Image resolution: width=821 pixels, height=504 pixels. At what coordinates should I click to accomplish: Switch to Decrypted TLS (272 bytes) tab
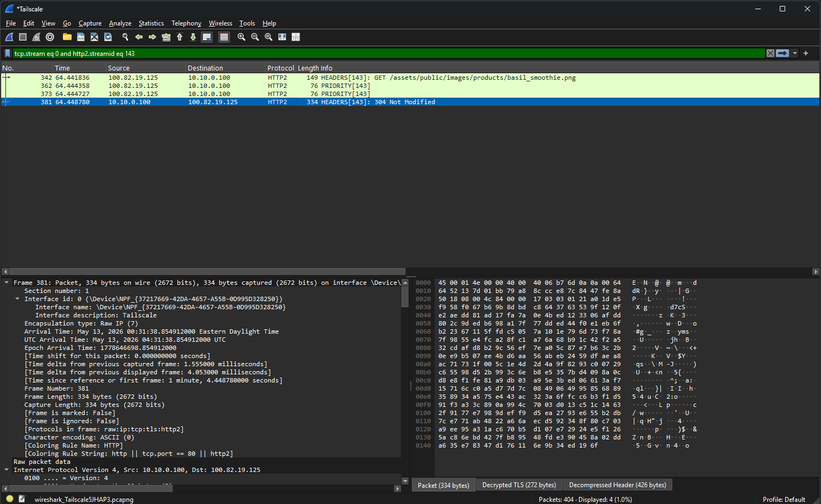(519, 485)
